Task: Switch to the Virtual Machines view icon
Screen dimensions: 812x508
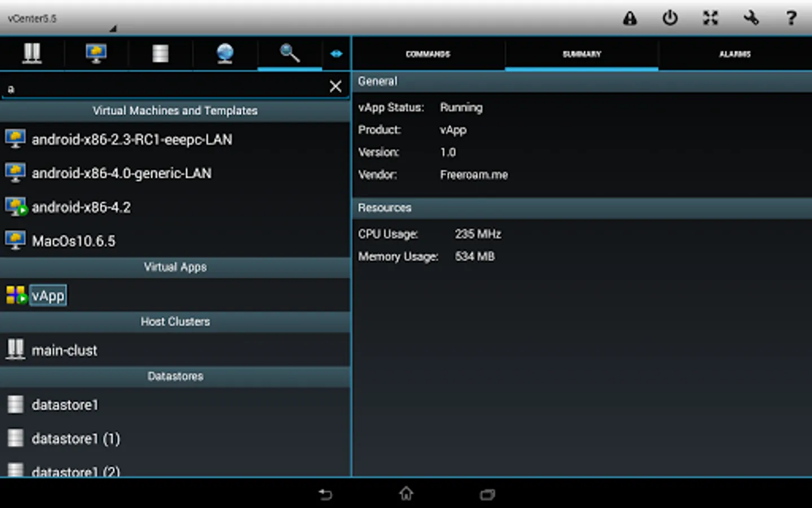Action: (x=96, y=53)
